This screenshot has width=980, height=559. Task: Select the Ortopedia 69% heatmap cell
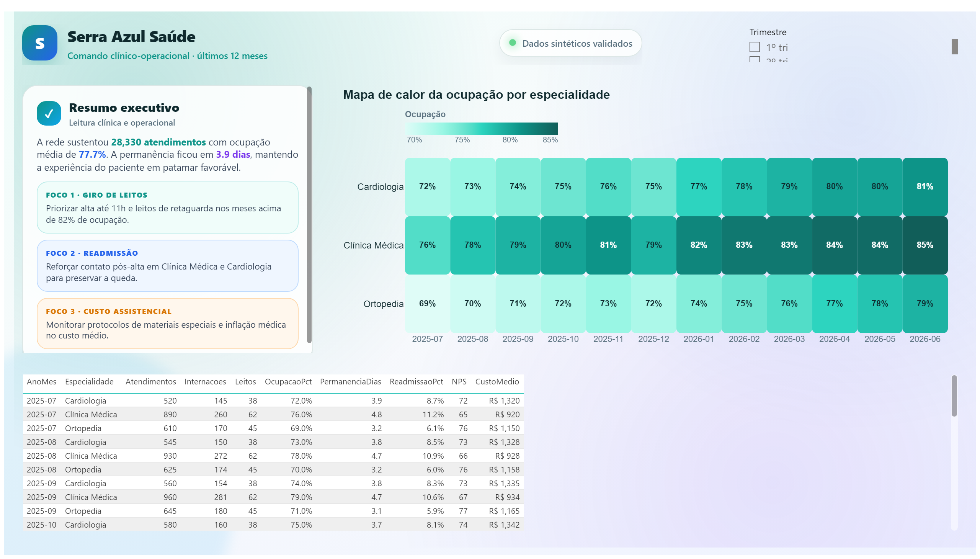[x=427, y=304]
